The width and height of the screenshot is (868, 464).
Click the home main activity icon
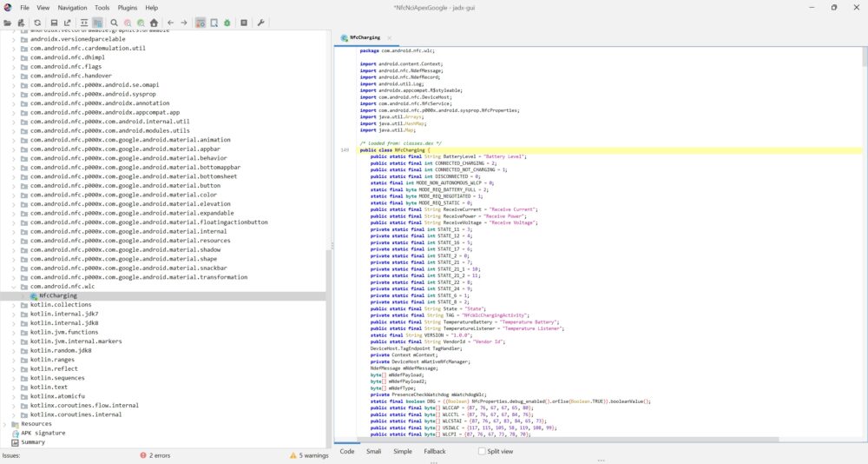click(154, 23)
